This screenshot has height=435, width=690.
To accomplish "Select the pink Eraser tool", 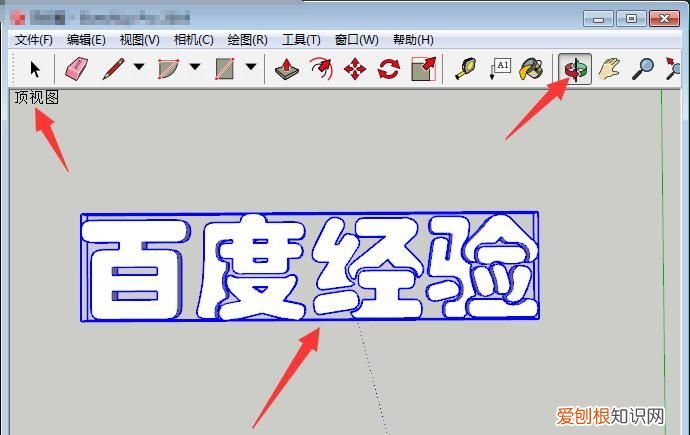I will coord(77,69).
